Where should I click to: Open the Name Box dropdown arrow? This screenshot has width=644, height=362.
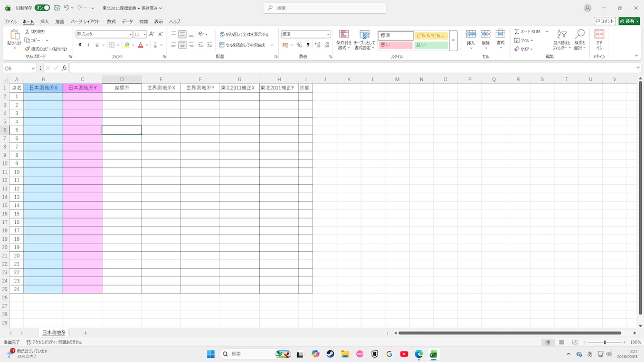tap(33, 68)
